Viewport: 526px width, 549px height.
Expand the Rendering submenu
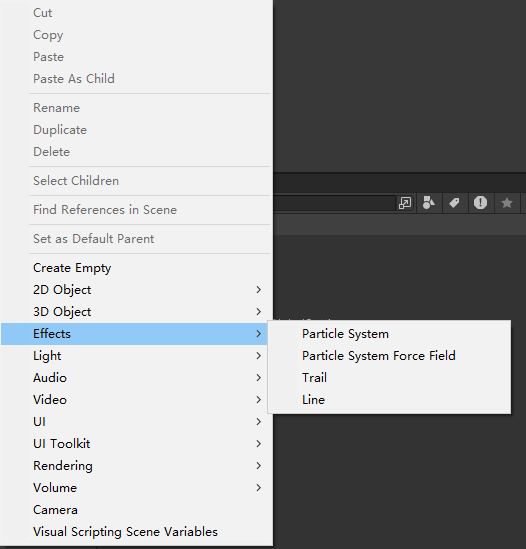(x=137, y=466)
